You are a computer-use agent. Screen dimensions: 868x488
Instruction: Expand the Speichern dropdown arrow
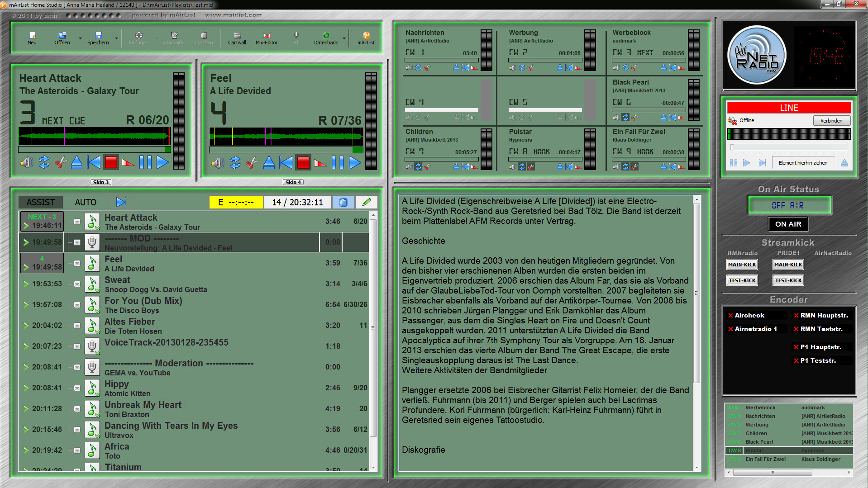(x=116, y=38)
